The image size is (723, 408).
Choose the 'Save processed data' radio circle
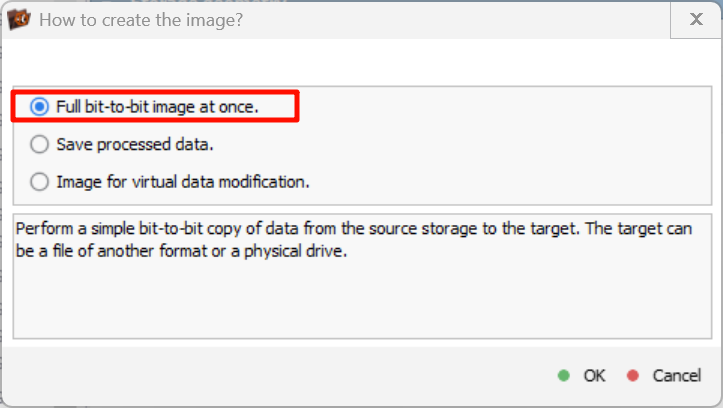pyautogui.click(x=39, y=144)
